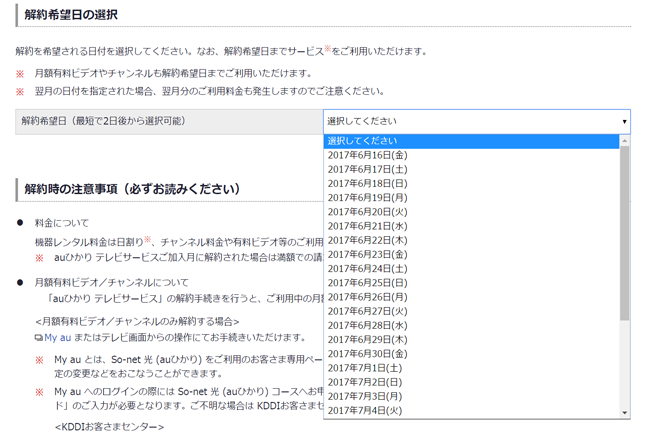Screen dimensions: 650x434
Task: Select 2017年6月17日(土) as cancellation date
Action: [x=367, y=170]
